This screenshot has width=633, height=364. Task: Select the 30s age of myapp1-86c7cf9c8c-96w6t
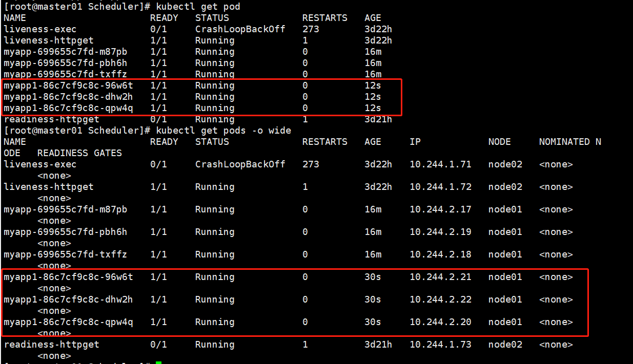(373, 277)
